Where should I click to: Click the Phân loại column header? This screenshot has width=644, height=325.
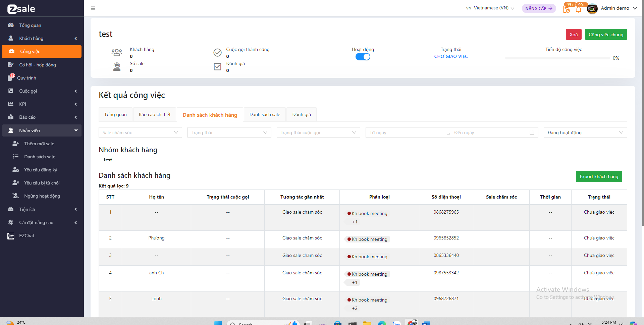pos(379,197)
